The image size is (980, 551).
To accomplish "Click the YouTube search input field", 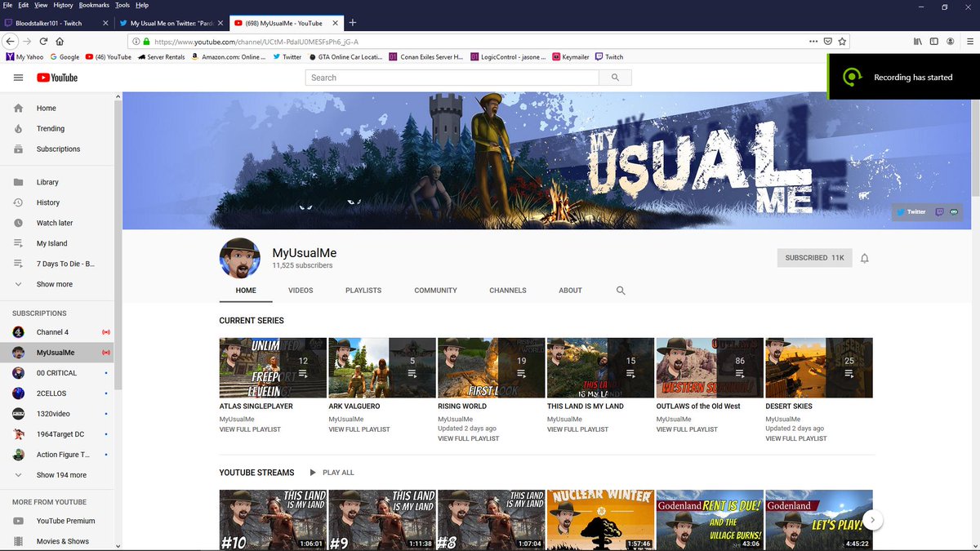I will [452, 78].
